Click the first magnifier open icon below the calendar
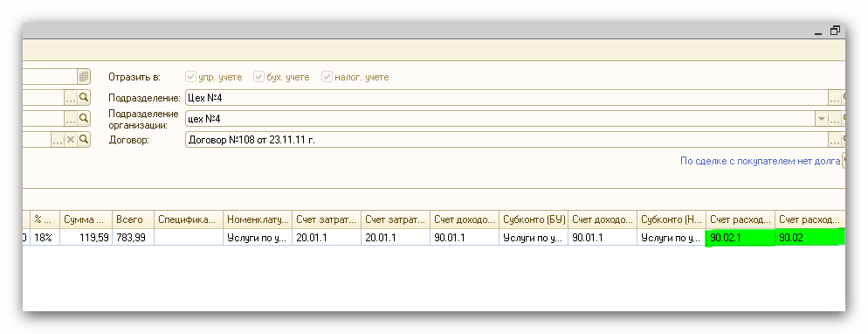The width and height of the screenshot is (868, 334). pyautogui.click(x=84, y=98)
